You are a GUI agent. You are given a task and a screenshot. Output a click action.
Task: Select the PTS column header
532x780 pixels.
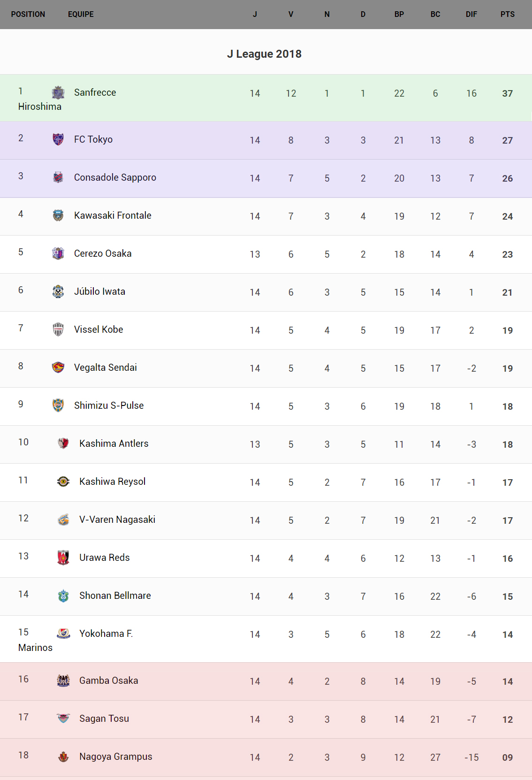[x=507, y=15]
